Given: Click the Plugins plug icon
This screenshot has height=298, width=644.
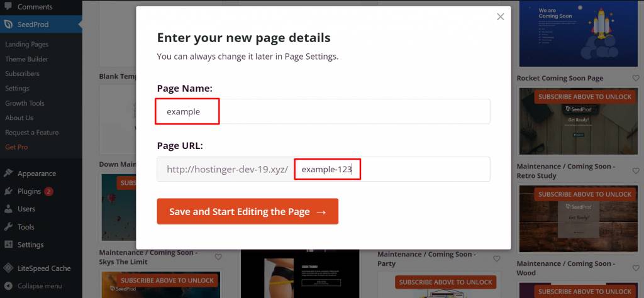Looking at the screenshot, I should point(8,191).
